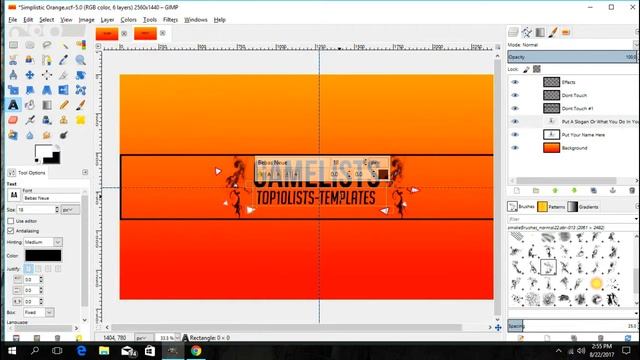Toggle the lock alpha channel icon
Screen dimensions: 640x360
537,69
